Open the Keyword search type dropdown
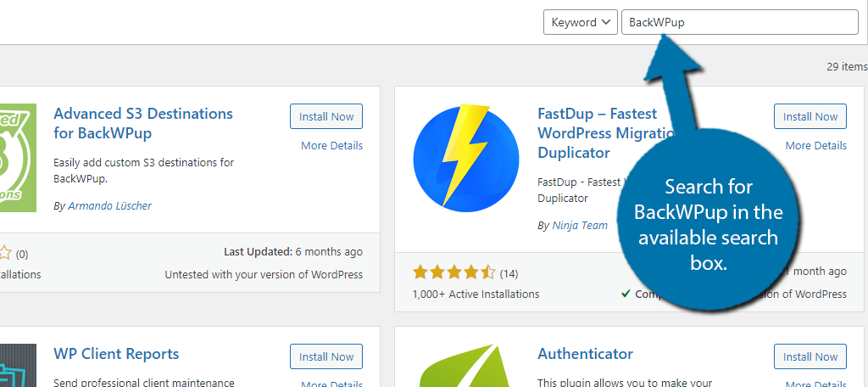 [580, 22]
